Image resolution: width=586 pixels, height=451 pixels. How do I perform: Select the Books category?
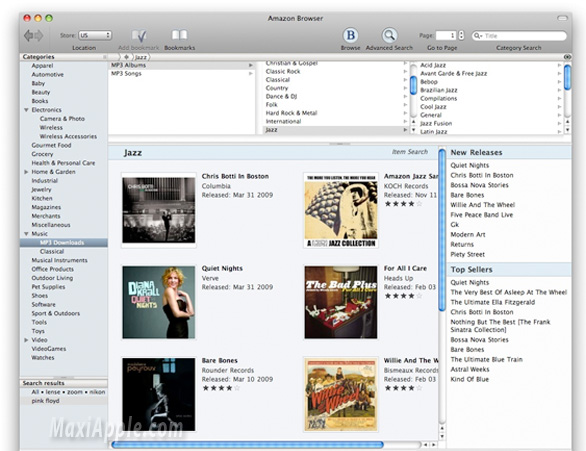[x=40, y=101]
